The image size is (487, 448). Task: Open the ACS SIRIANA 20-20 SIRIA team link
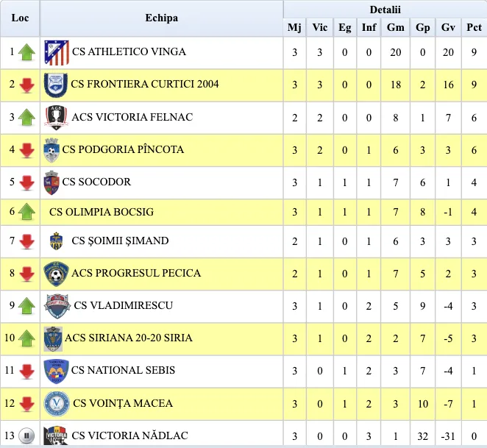pos(129,338)
